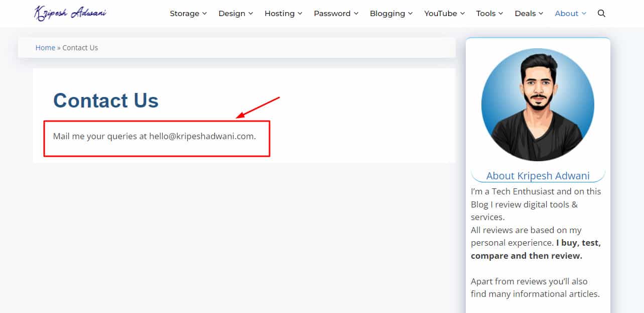Expand the chevron beside Blogging
Screen dimensions: 644x313
tap(410, 14)
